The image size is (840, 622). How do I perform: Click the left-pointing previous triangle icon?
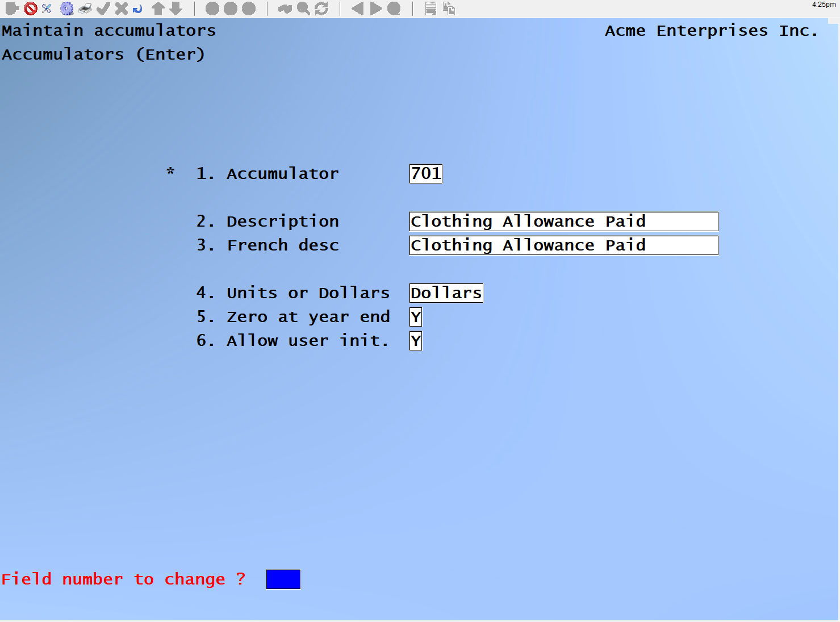[357, 9]
